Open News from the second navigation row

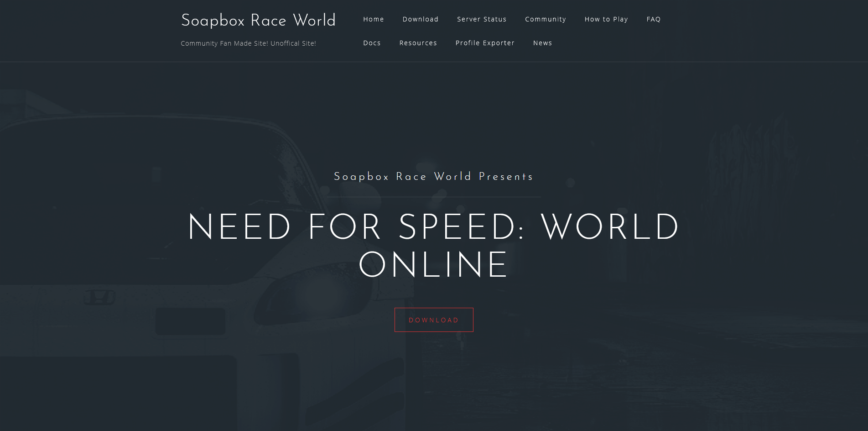[542, 43]
